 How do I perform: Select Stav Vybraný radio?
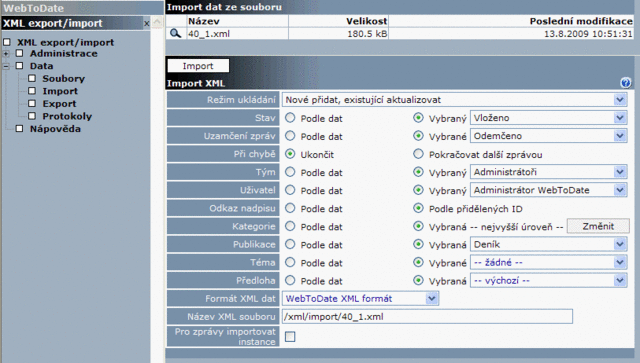click(418, 118)
